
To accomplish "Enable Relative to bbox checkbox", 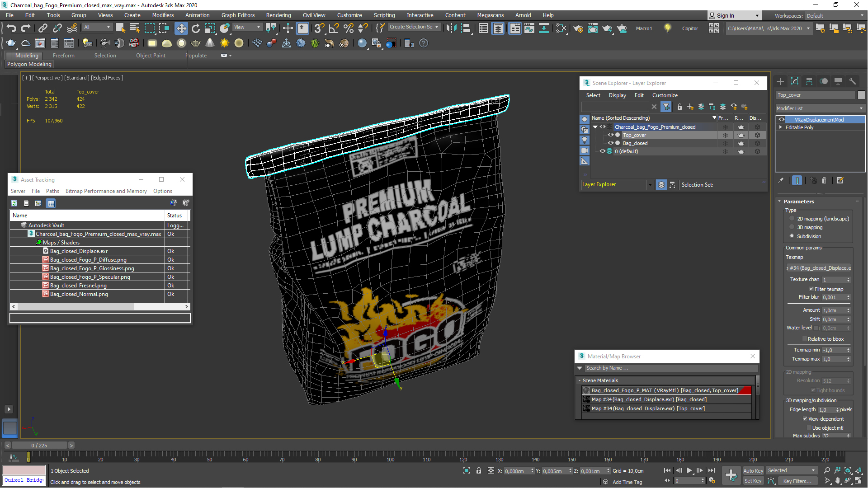I will (x=805, y=339).
